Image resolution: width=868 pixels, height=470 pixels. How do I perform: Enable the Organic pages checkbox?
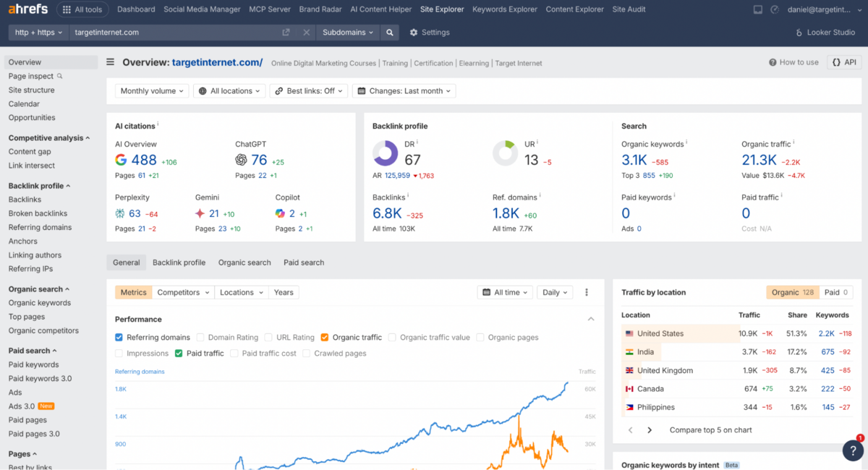point(480,337)
